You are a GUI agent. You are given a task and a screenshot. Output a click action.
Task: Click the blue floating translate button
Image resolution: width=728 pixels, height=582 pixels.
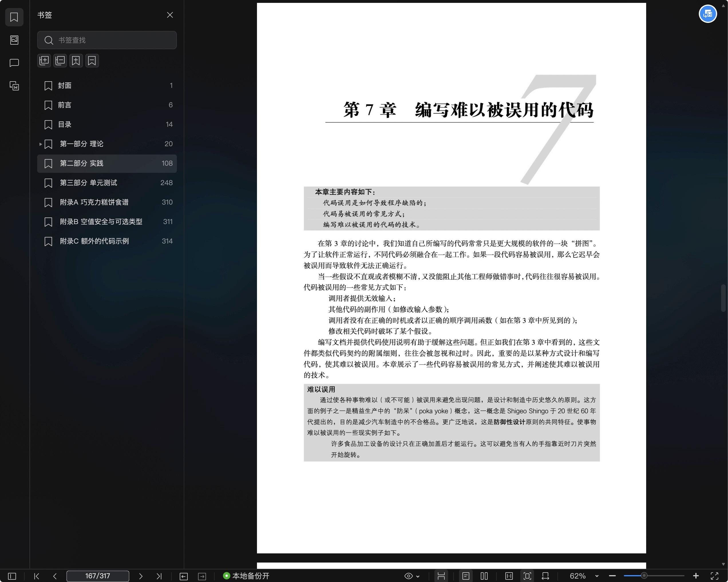(707, 14)
